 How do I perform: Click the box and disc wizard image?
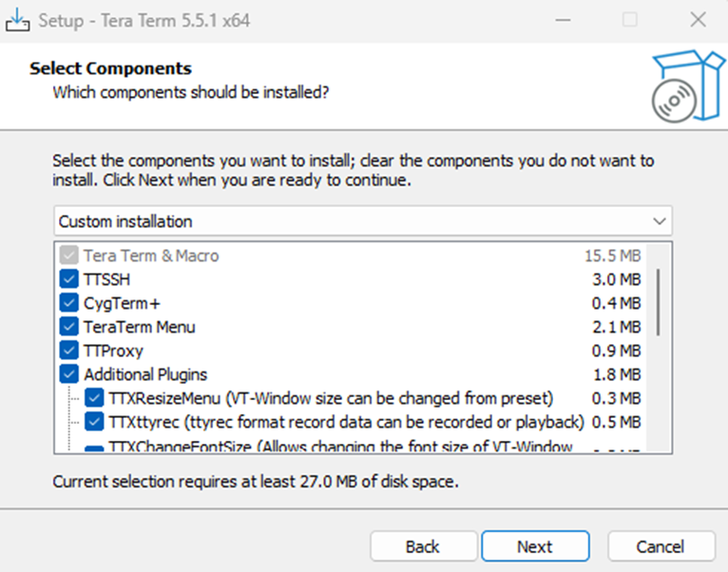(x=688, y=86)
